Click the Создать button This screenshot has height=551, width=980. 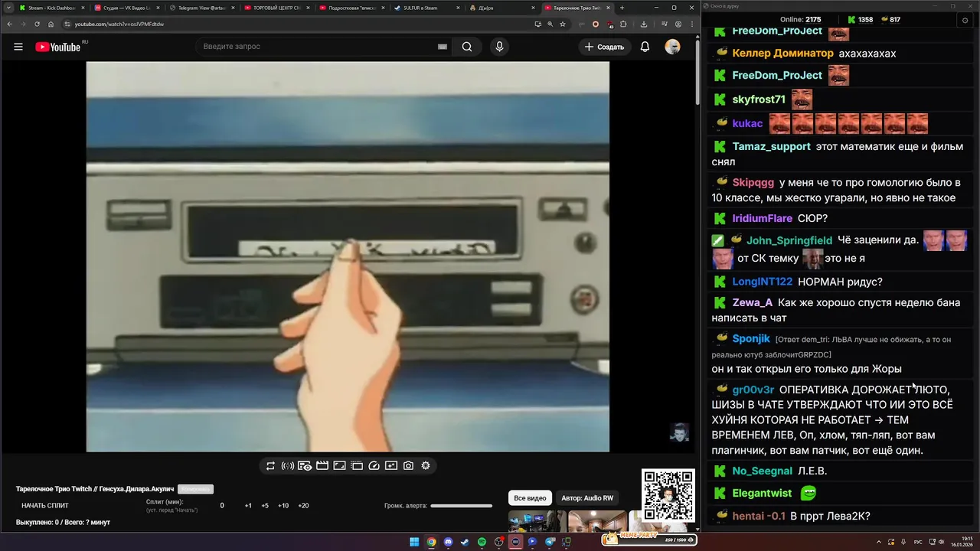coord(604,47)
